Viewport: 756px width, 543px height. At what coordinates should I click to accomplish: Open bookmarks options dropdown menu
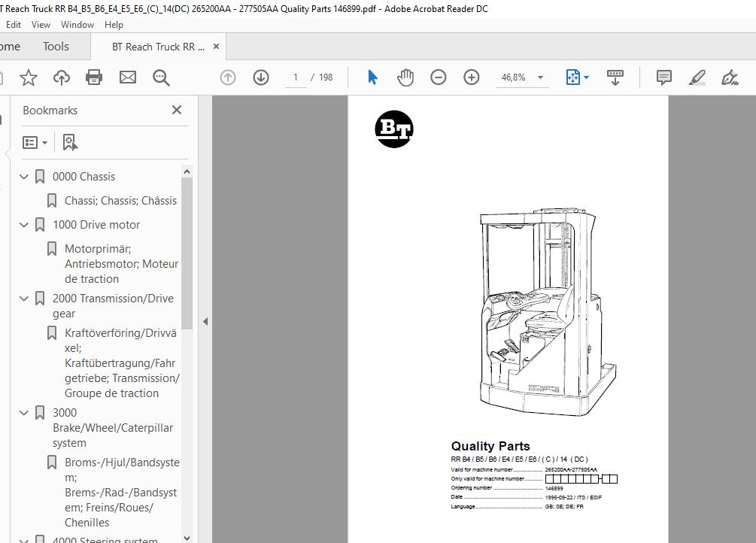tap(35, 142)
